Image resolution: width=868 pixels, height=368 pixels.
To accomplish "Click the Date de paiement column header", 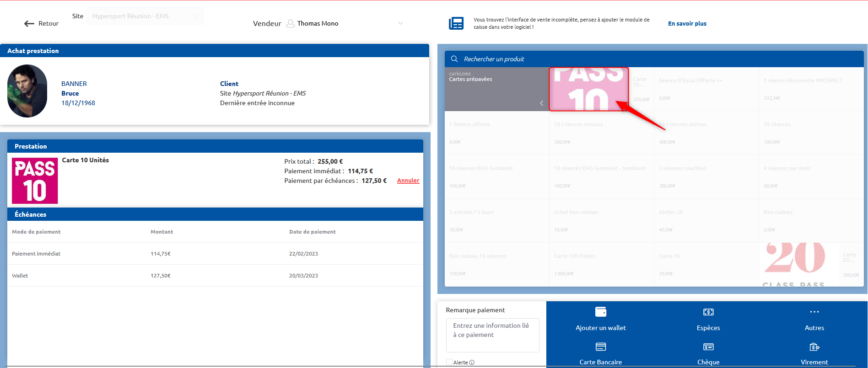I will point(312,232).
